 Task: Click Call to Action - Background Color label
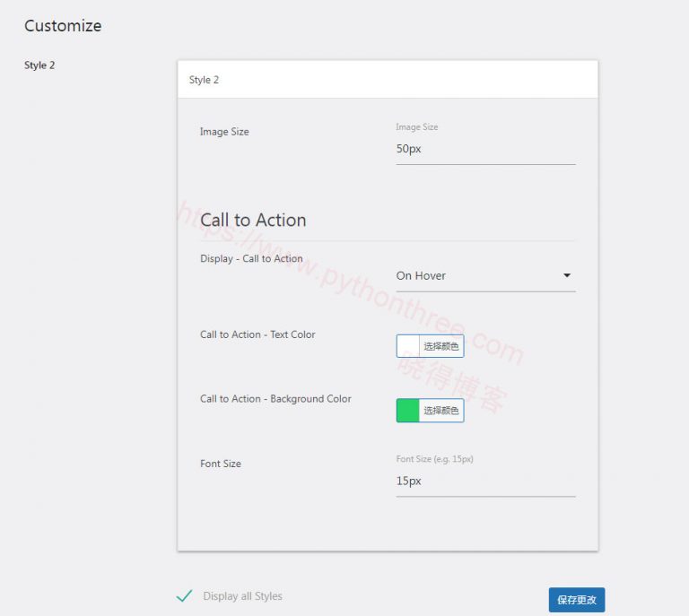(275, 399)
